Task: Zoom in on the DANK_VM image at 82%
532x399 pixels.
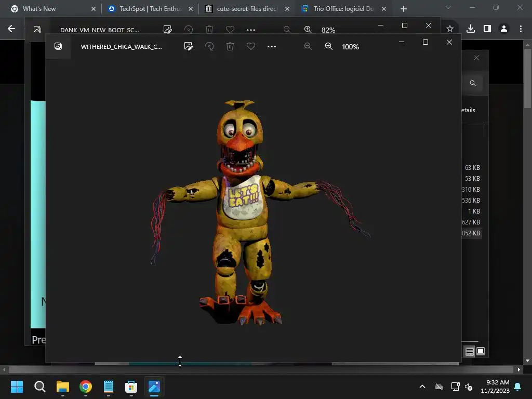Action: tap(308, 30)
